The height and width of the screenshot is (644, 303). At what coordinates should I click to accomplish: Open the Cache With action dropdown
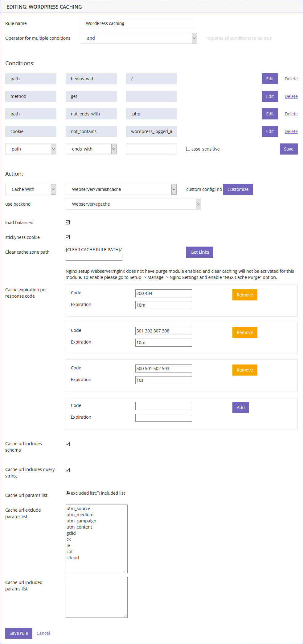(x=31, y=189)
